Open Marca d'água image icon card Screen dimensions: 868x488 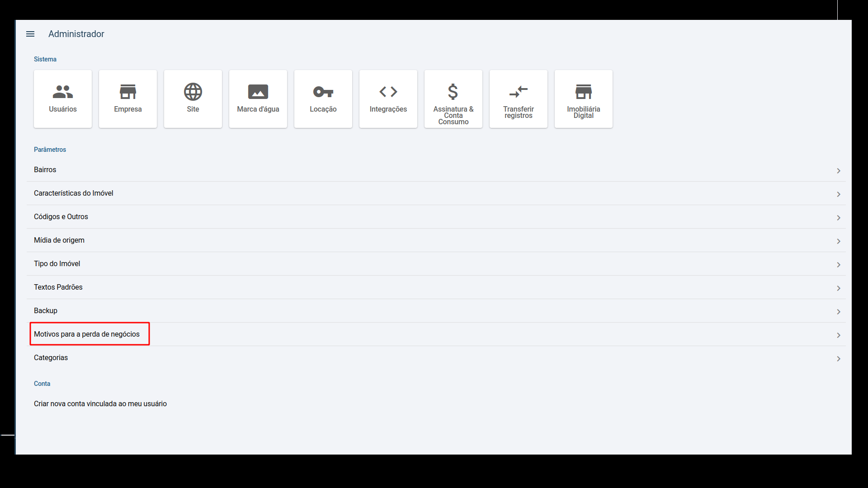click(x=258, y=99)
